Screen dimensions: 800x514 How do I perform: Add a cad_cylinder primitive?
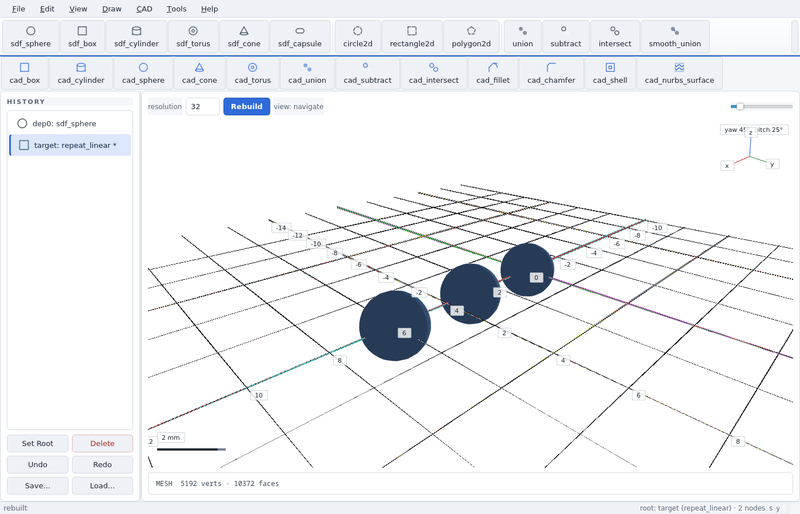pyautogui.click(x=81, y=74)
